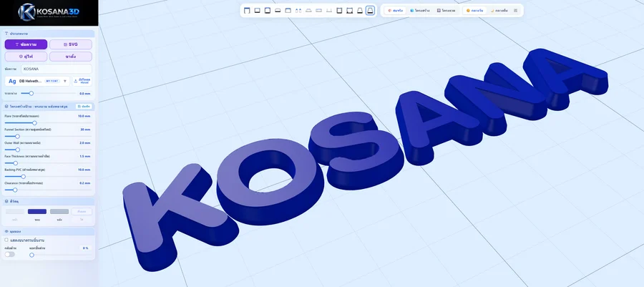This screenshot has width=644, height=287.
Task: Select the dark unhighlighted trapezoid profile icon
Action: click(x=360, y=11)
